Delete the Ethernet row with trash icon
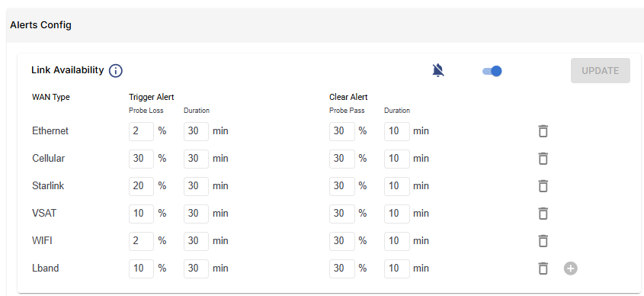 (543, 131)
